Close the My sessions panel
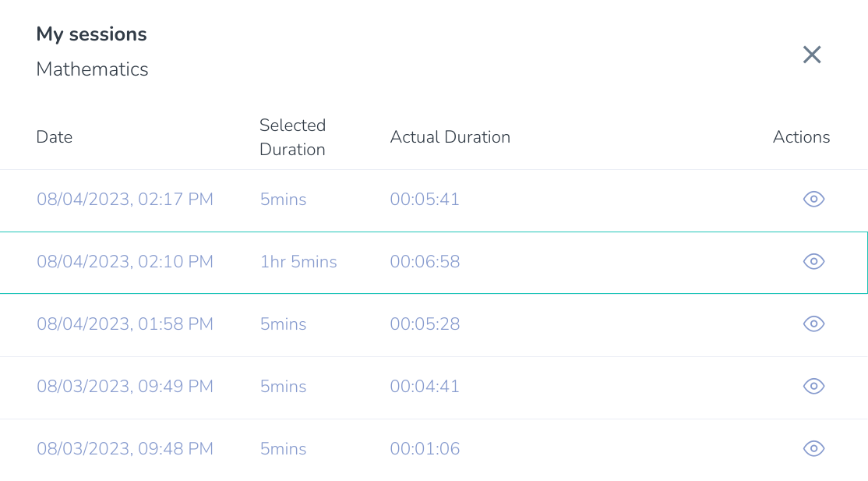The image size is (868, 481). click(812, 55)
